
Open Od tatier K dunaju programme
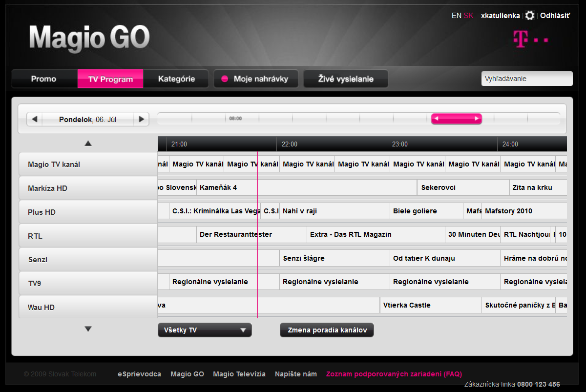(x=445, y=258)
